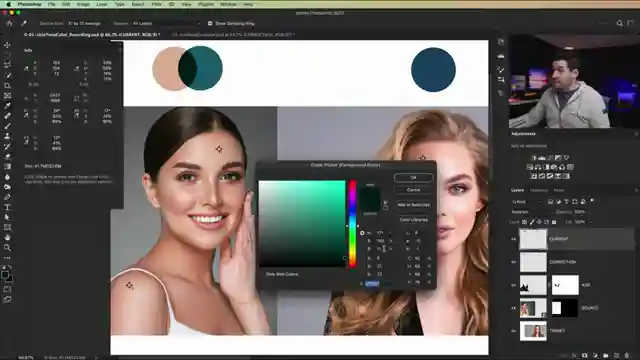Open the Adjustments panel options menu
This screenshot has width=640, height=360.
[x=635, y=134]
